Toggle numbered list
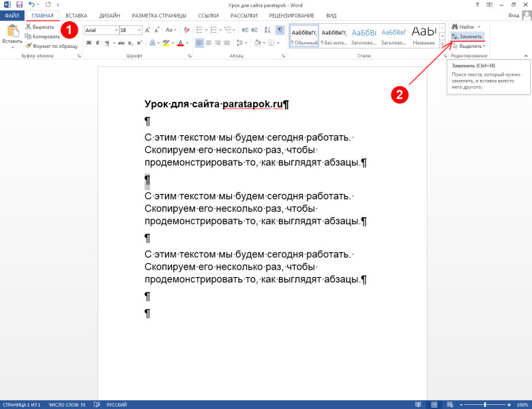The width and height of the screenshot is (532, 409). pos(213,30)
